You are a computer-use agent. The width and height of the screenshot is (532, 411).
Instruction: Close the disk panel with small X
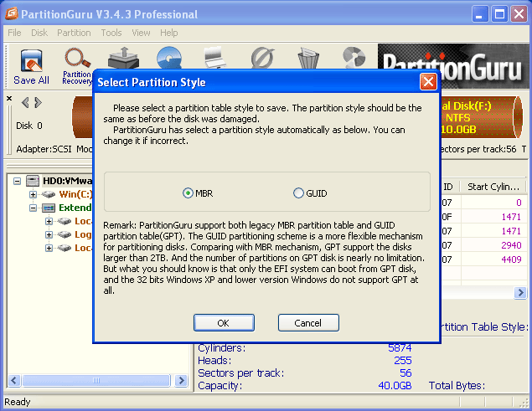[9, 98]
